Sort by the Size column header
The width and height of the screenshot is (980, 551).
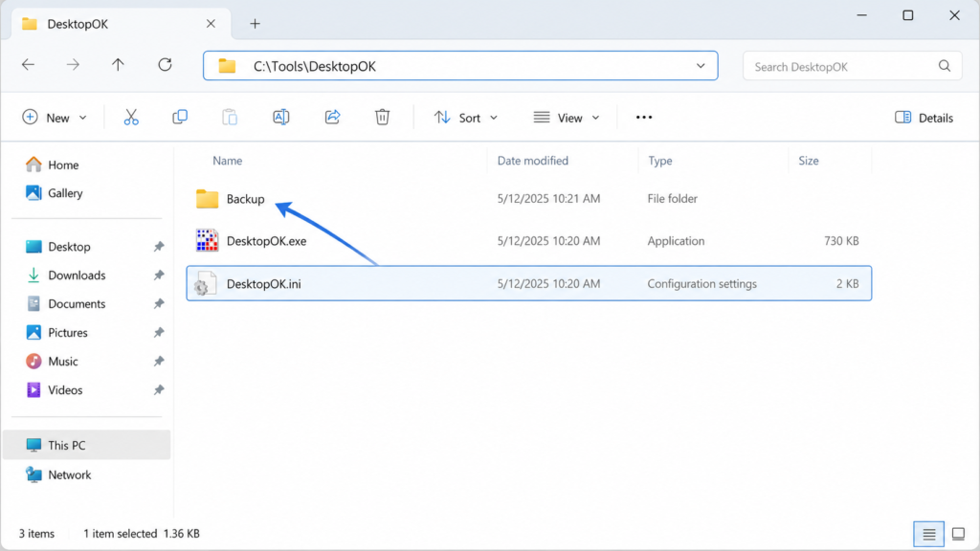click(x=808, y=161)
